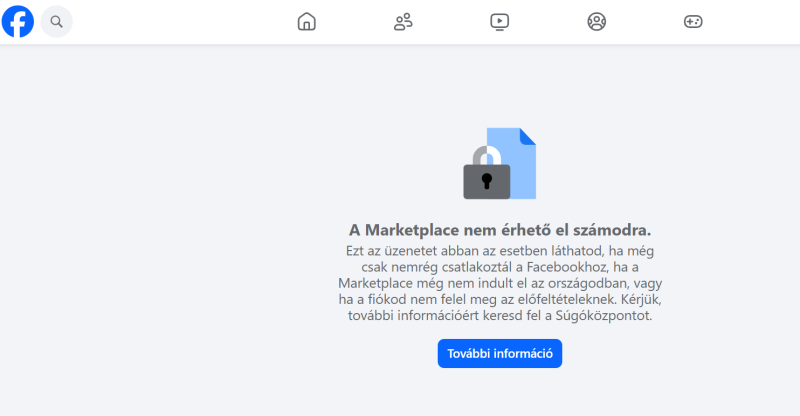Open the Friends icon in top navigation
The image size is (800, 416).
coord(403,21)
